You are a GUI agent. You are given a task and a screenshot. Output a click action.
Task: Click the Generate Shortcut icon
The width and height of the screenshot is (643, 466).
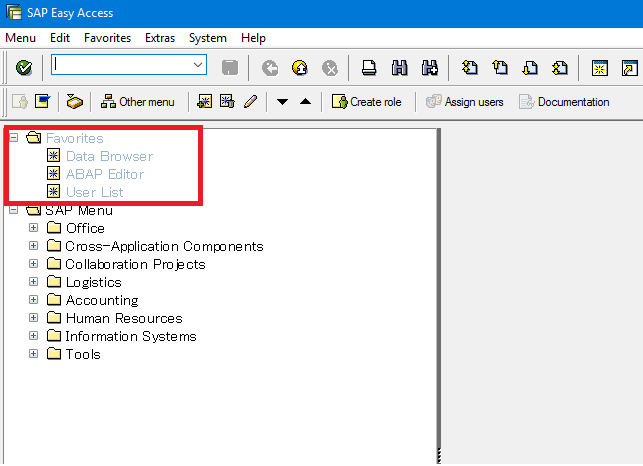pos(629,68)
